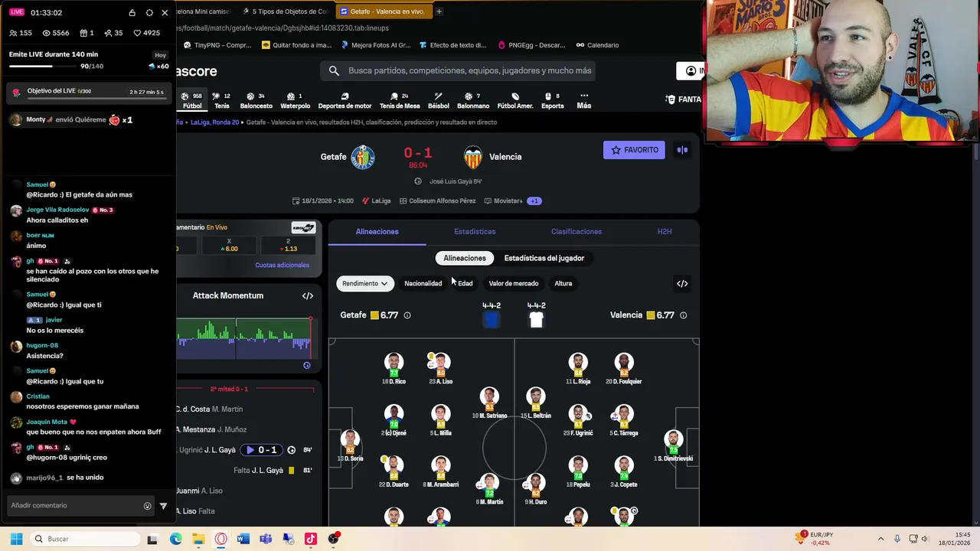The width and height of the screenshot is (980, 551).
Task: Click the Sofascore search field
Action: point(458,70)
